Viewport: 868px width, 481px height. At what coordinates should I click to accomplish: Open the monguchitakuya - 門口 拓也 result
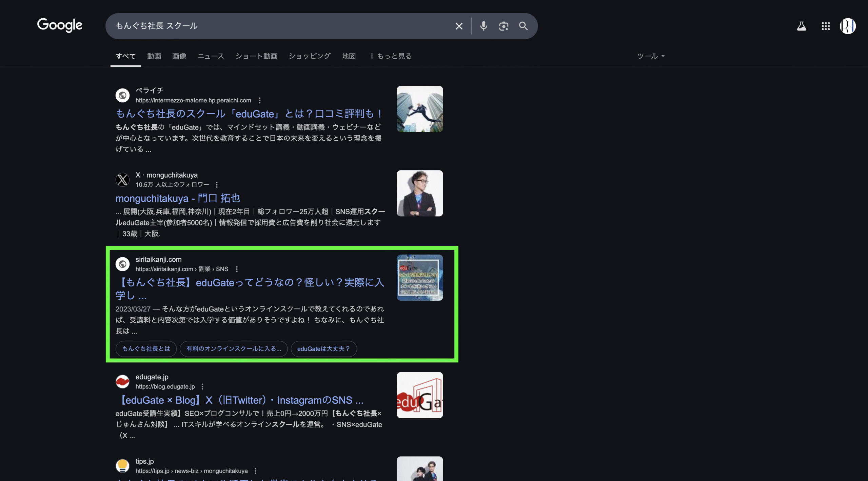point(178,198)
